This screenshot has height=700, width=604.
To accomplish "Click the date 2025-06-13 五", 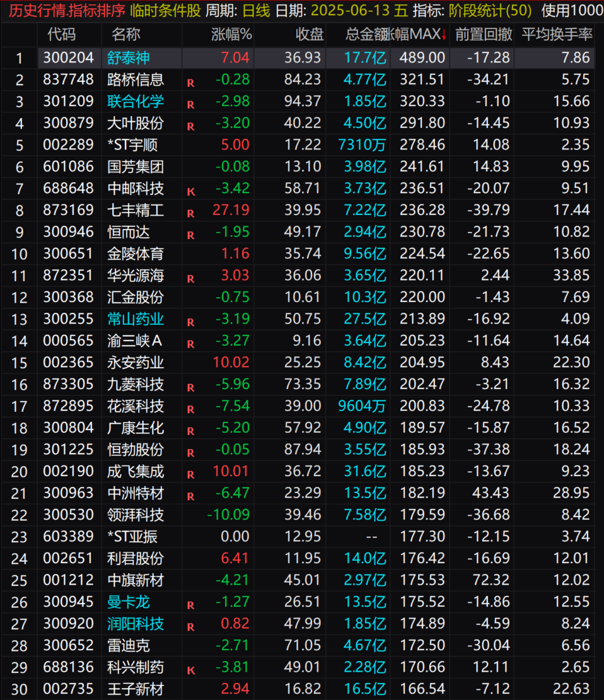I will (359, 11).
